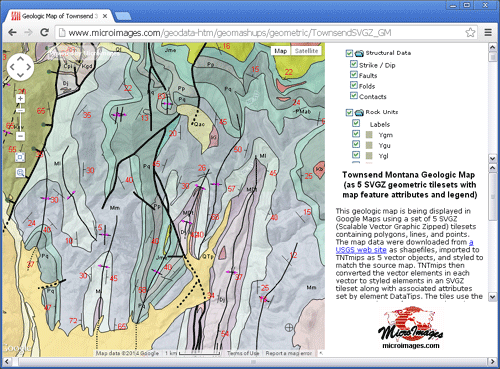Image resolution: width=500 pixels, height=369 pixels.
Task: Click the Jme label at map top
Action: [x=170, y=50]
